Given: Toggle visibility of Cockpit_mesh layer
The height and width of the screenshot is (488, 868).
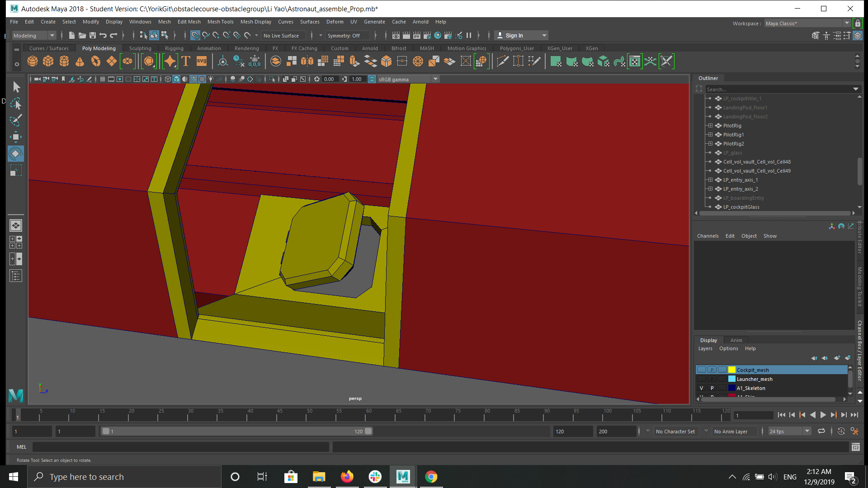Looking at the screenshot, I should [701, 370].
